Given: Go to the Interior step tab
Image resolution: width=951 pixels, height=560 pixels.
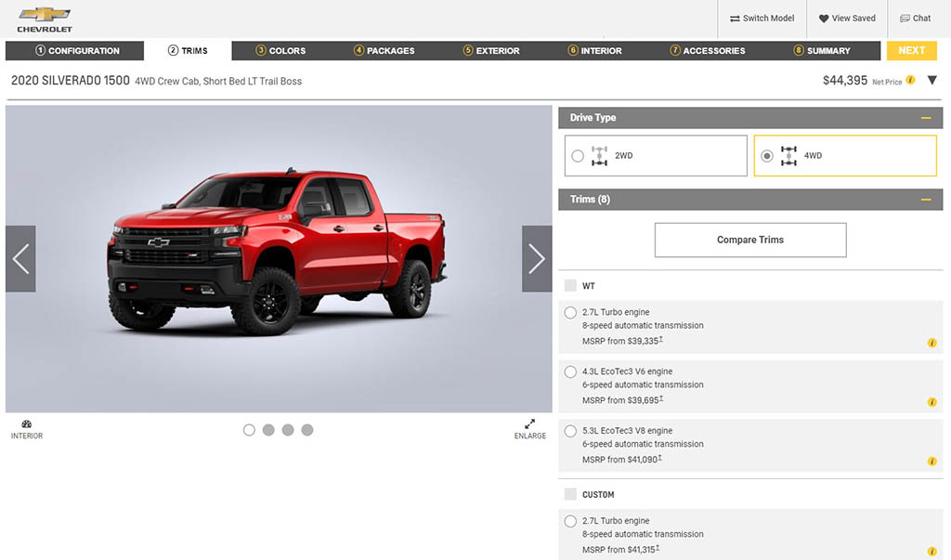Looking at the screenshot, I should click(595, 51).
